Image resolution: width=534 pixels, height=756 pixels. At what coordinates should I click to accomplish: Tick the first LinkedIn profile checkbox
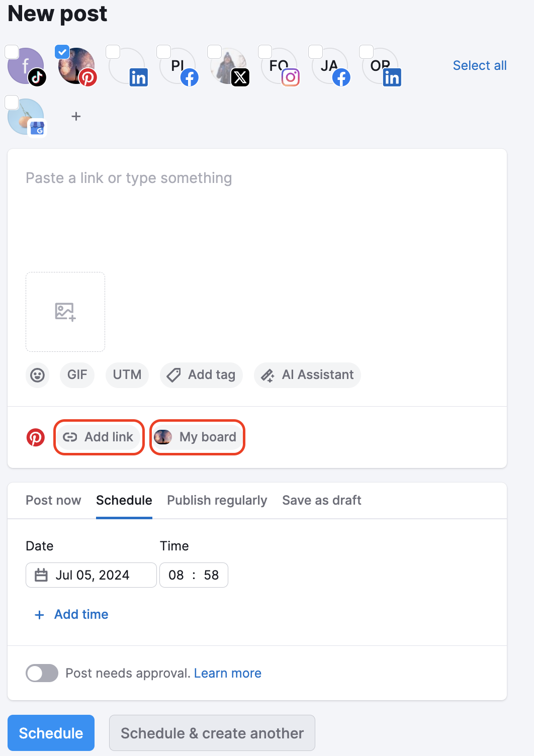pos(113,52)
